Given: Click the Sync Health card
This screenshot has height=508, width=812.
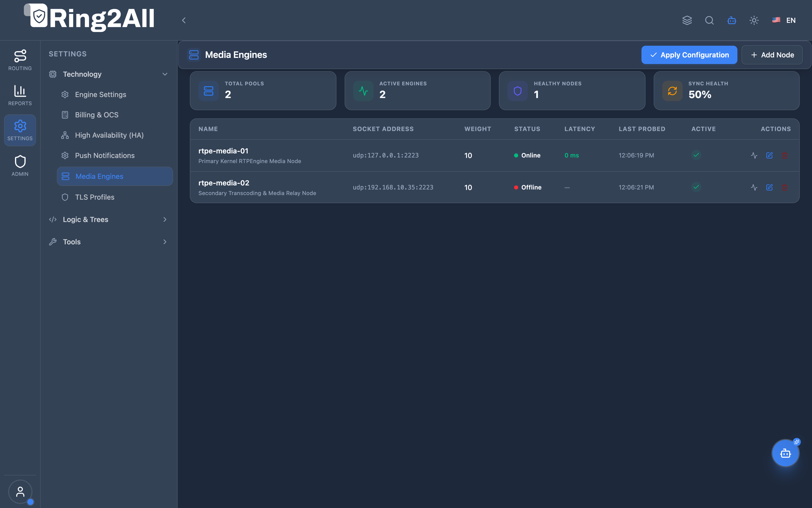Looking at the screenshot, I should pos(726,91).
